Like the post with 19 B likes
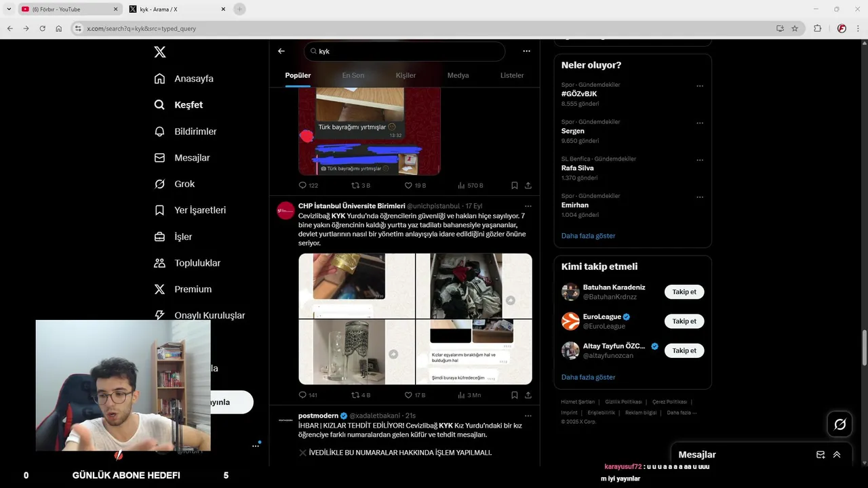 pyautogui.click(x=414, y=185)
